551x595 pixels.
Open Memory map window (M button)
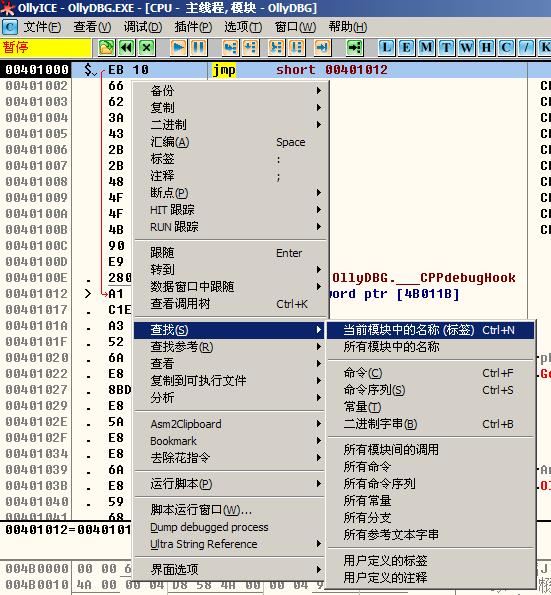point(427,48)
